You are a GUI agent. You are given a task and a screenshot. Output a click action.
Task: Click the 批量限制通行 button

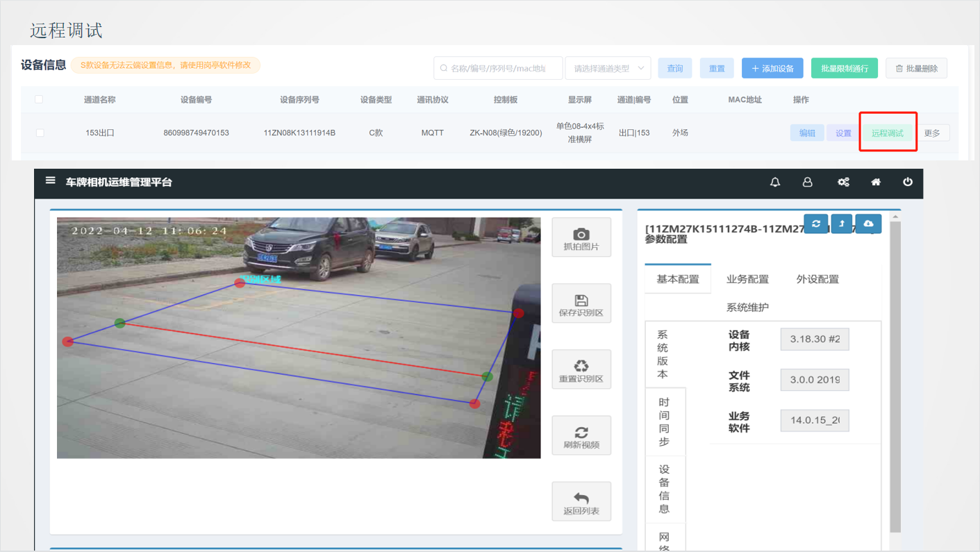click(x=845, y=68)
